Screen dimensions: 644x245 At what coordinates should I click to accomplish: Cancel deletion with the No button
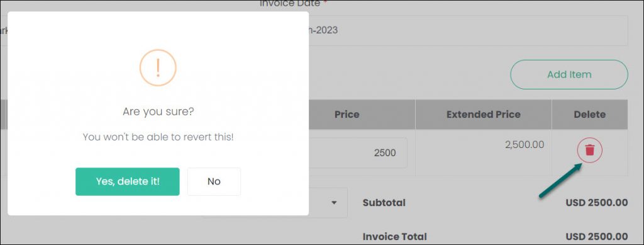pos(214,181)
